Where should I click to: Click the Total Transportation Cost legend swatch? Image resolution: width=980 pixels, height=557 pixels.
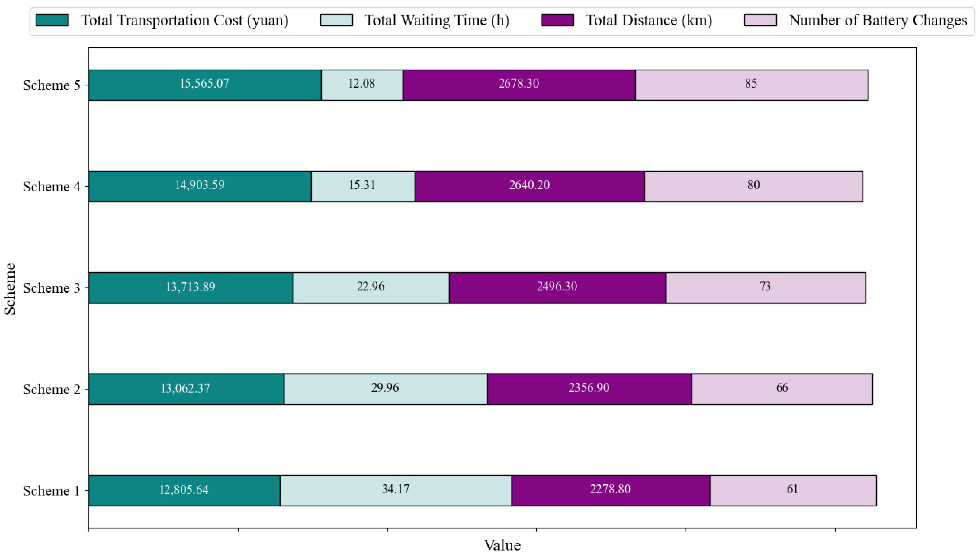click(52, 20)
